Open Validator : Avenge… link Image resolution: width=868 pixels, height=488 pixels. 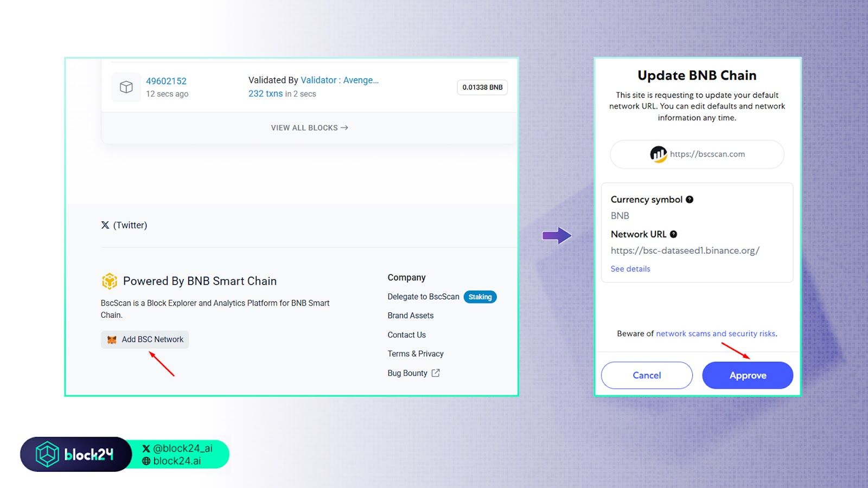[340, 80]
